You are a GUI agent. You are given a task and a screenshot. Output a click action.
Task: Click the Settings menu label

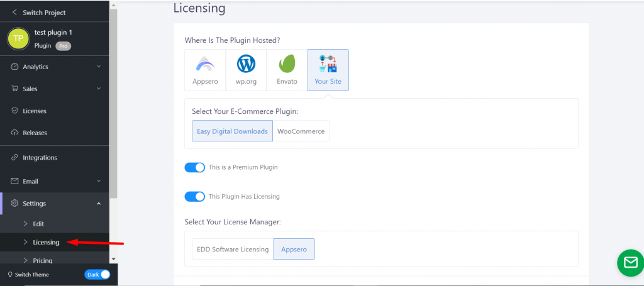tap(35, 204)
